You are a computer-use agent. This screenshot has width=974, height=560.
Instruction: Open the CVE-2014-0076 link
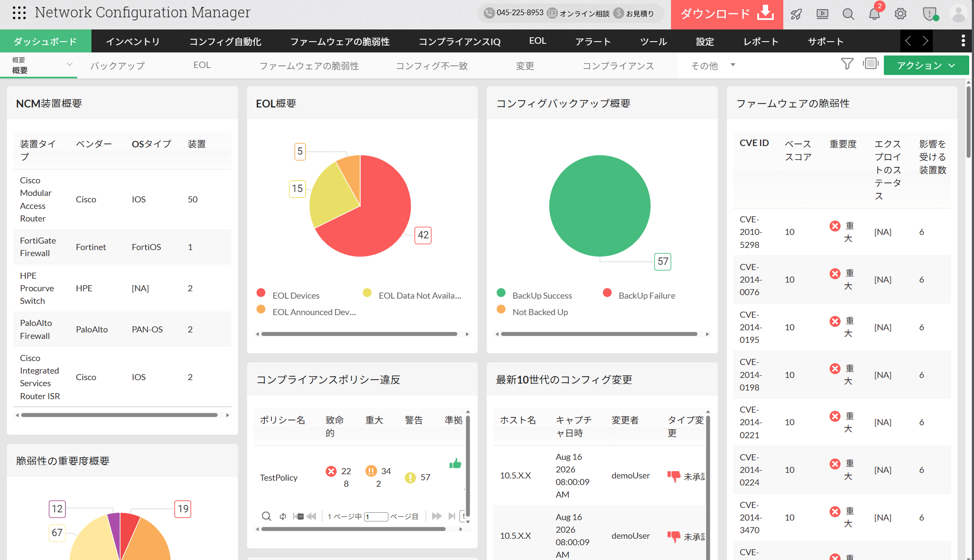tap(751, 280)
